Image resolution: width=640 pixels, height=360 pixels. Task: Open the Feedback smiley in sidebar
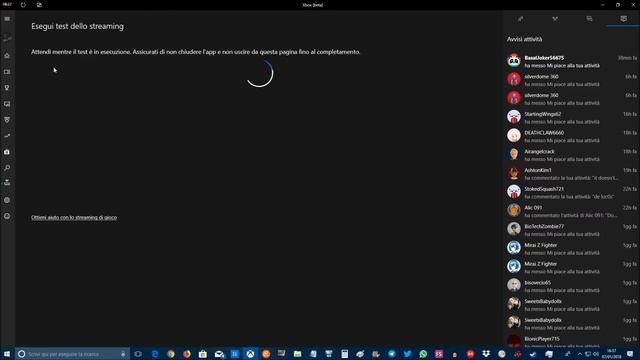coord(7,216)
